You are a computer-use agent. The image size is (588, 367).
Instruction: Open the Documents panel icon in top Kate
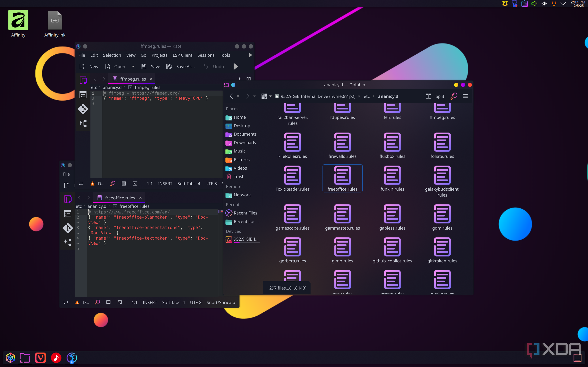click(83, 80)
